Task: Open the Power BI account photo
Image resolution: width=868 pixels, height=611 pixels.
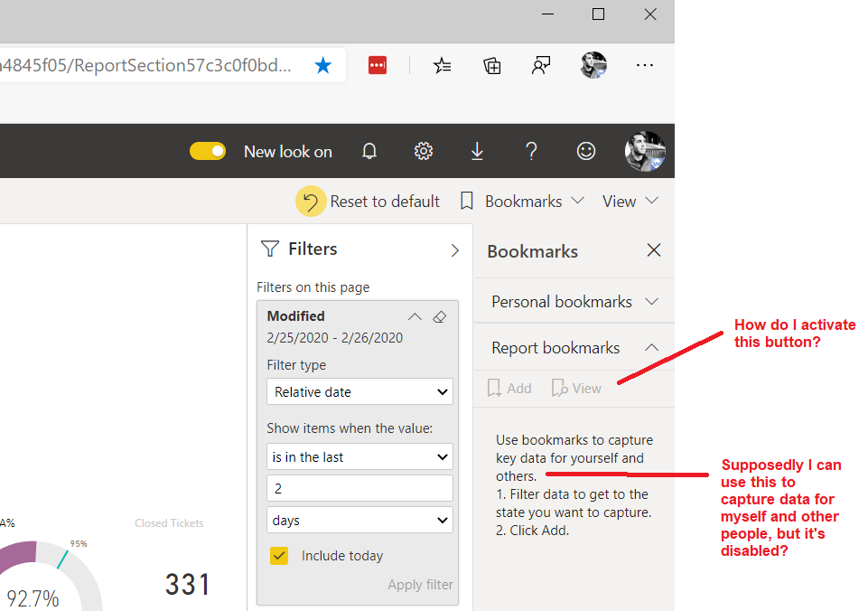Action: (645, 151)
